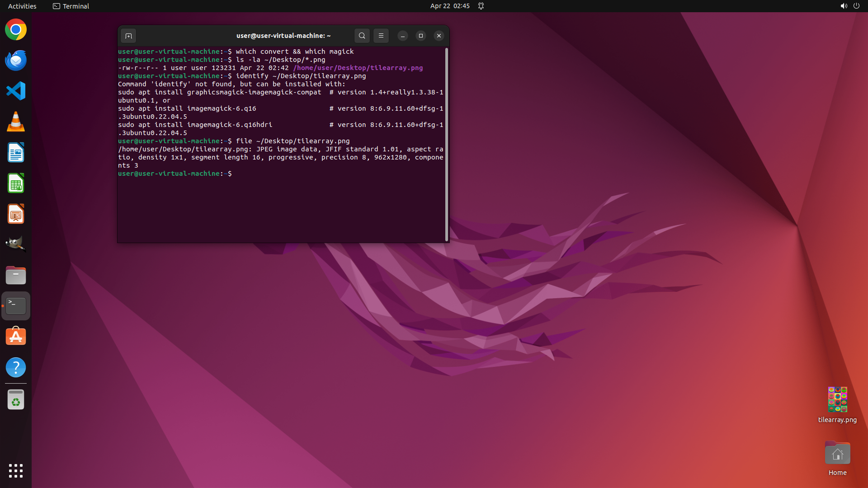Open the date and time calendar
The height and width of the screenshot is (488, 868).
pos(450,6)
